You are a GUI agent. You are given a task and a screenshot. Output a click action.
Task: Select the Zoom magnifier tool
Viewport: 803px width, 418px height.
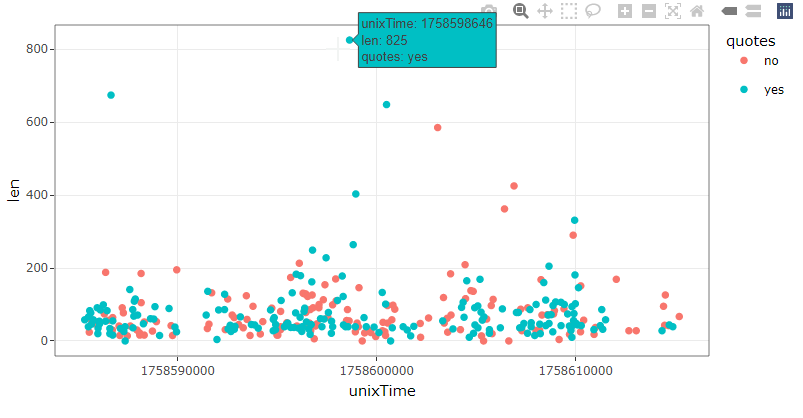521,11
